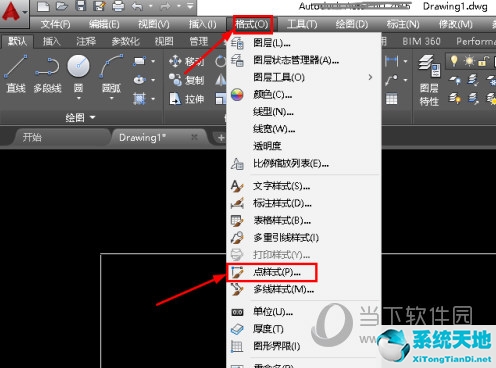Choose 颜色(C)... menu item
496x368 pixels.
pyautogui.click(x=303, y=95)
